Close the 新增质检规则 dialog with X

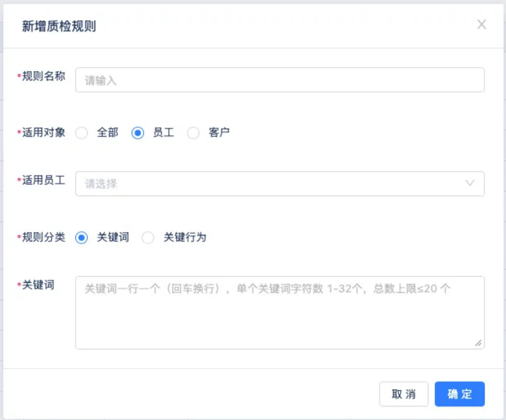481,25
